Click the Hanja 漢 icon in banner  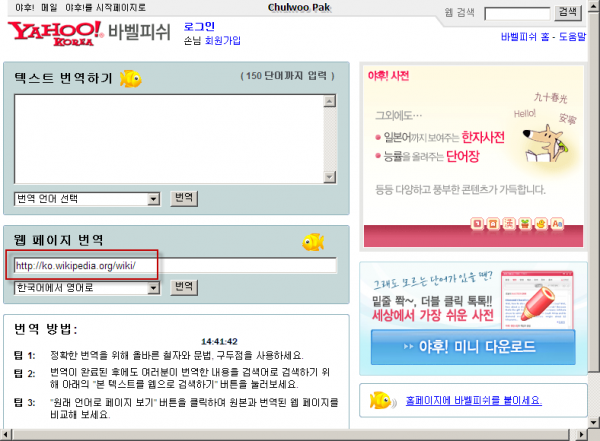point(509,224)
